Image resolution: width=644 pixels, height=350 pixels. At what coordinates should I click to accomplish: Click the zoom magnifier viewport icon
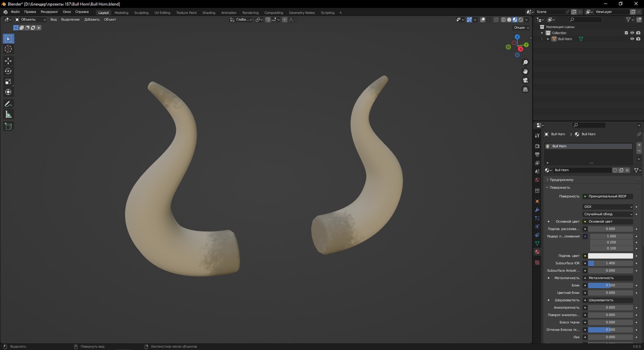[x=525, y=62]
